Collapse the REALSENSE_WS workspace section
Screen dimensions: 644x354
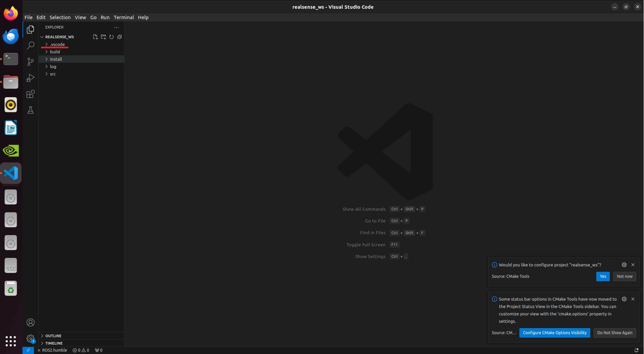click(60, 37)
